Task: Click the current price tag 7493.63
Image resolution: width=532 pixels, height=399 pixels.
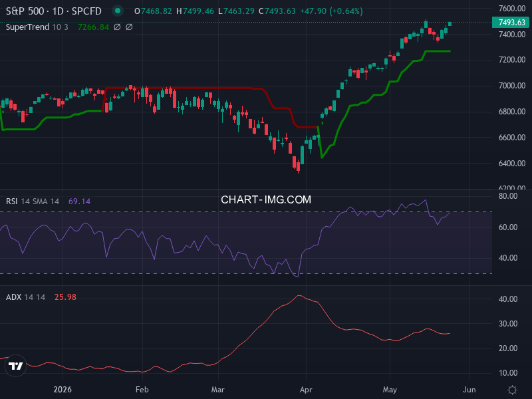Action: coord(512,23)
